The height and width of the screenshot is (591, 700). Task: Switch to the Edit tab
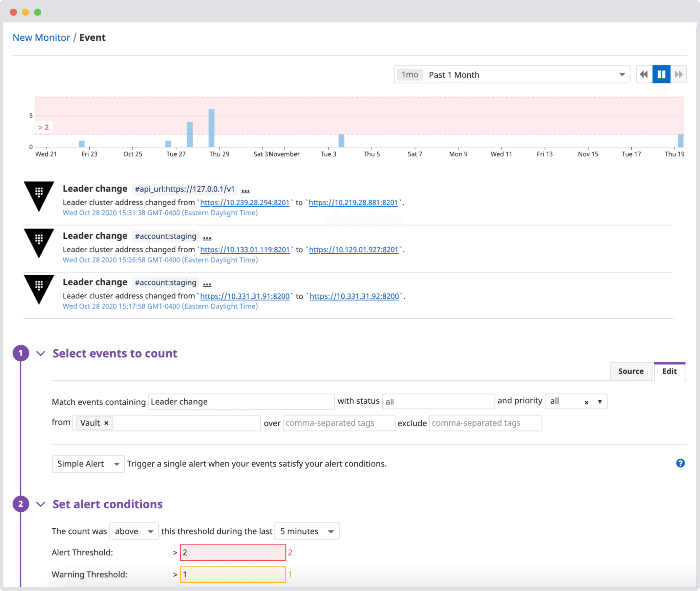coord(669,371)
